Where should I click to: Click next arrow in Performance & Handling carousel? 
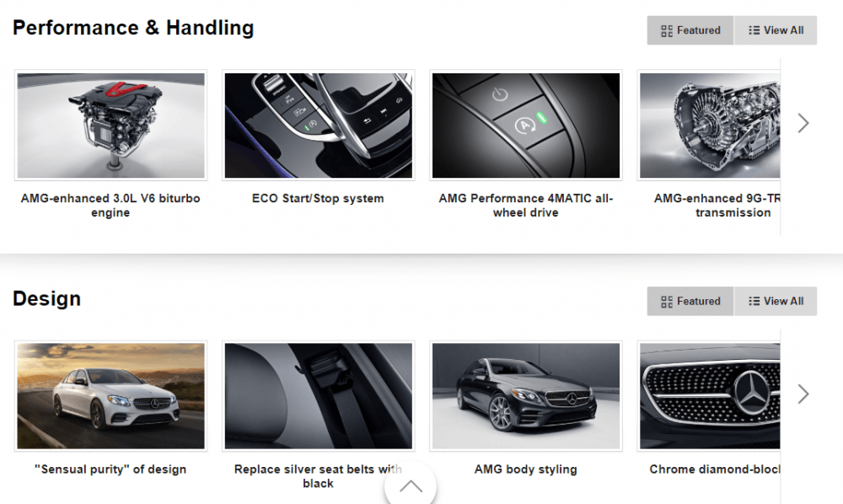[x=803, y=123]
